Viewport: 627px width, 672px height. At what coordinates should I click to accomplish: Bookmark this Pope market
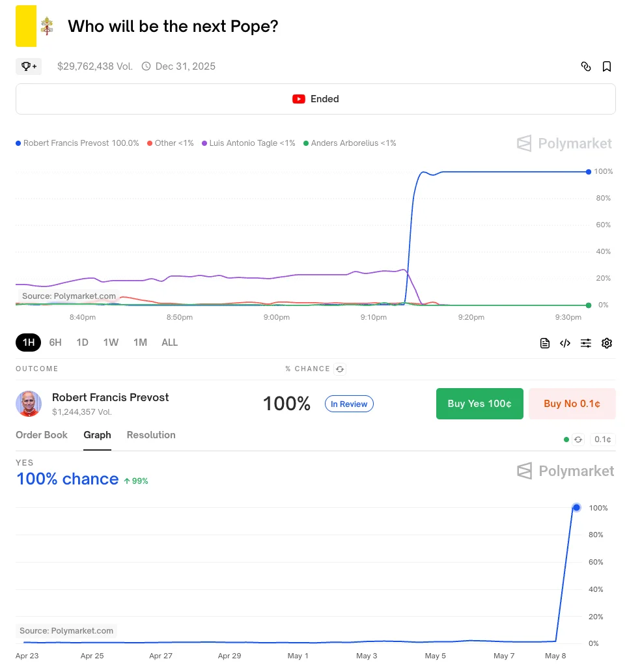click(606, 66)
